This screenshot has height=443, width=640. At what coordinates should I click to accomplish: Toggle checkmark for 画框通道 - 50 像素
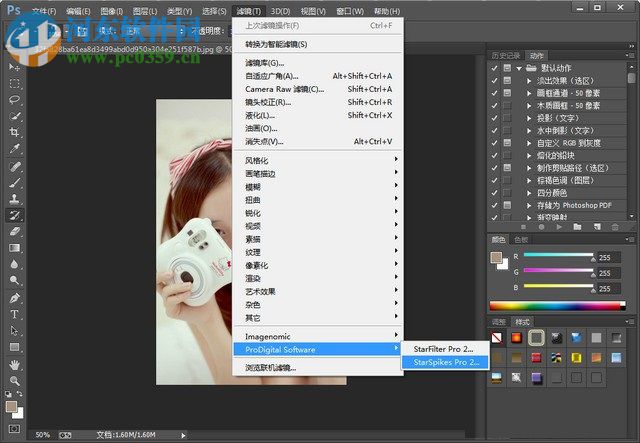click(494, 93)
